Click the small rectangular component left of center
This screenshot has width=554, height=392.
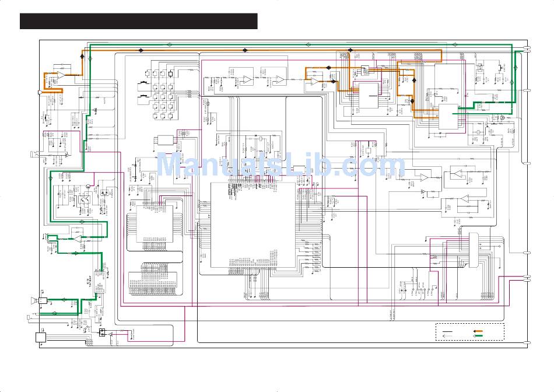pyautogui.click(x=166, y=140)
